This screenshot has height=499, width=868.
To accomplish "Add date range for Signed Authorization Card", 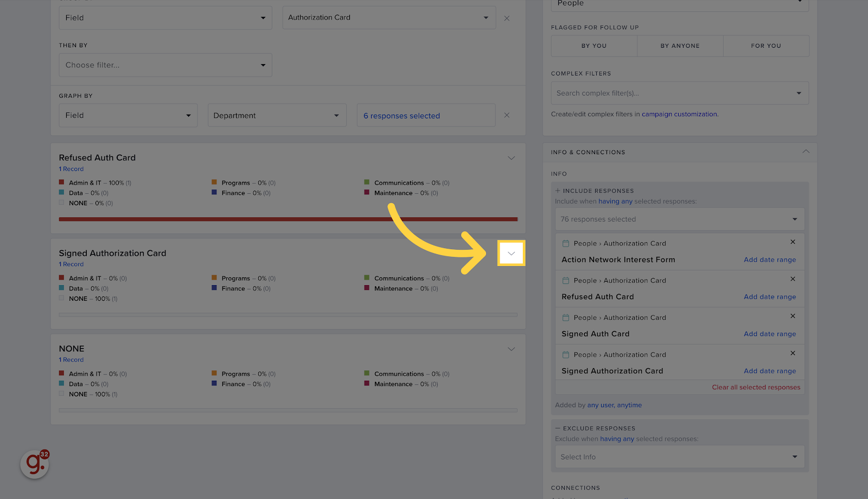I will point(770,371).
